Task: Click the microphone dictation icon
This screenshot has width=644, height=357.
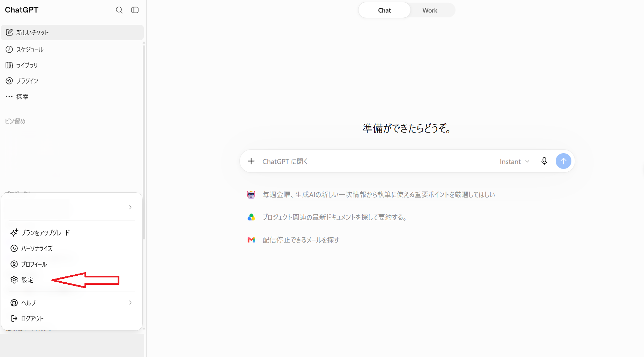Action: tap(544, 161)
